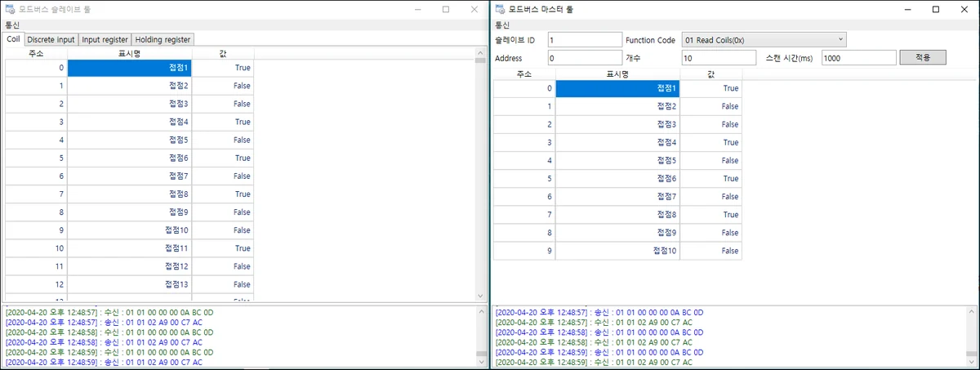This screenshot has height=370, width=980.
Task: Minimize the master tool window
Action: pos(906,9)
